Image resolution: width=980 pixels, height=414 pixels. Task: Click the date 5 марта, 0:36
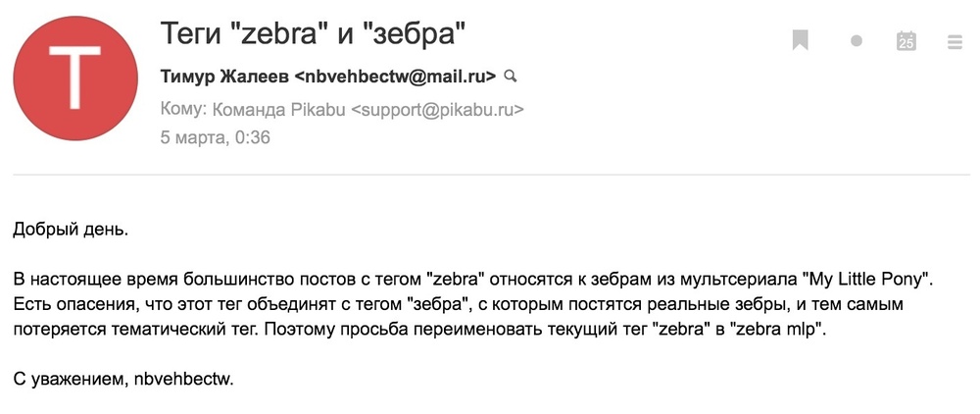pyautogui.click(x=215, y=137)
